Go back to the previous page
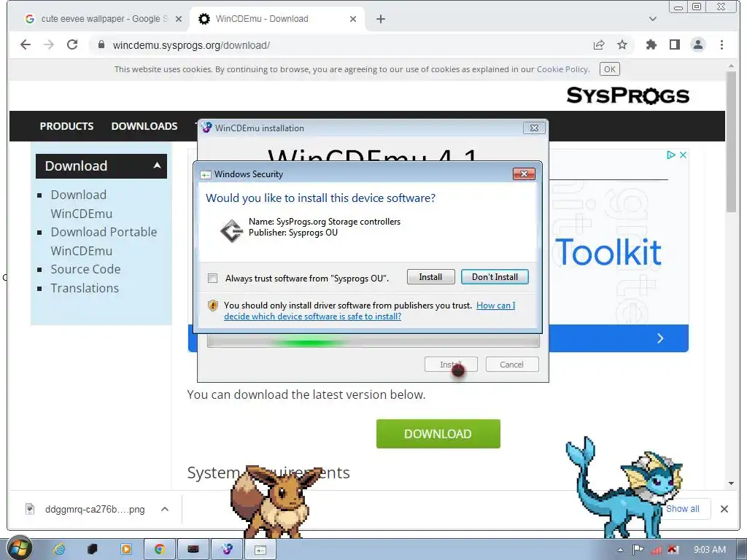The image size is (747, 560). coord(26,44)
